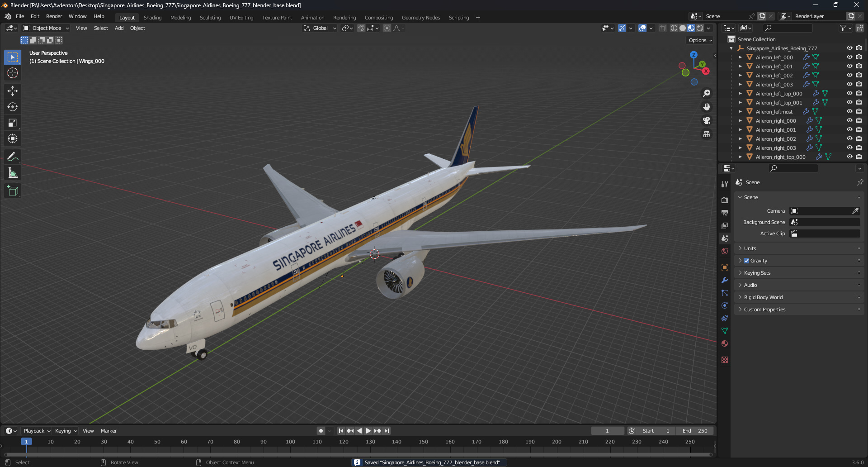868x467 pixels.
Task: Open the Object Data properties tab
Action: [725, 331]
